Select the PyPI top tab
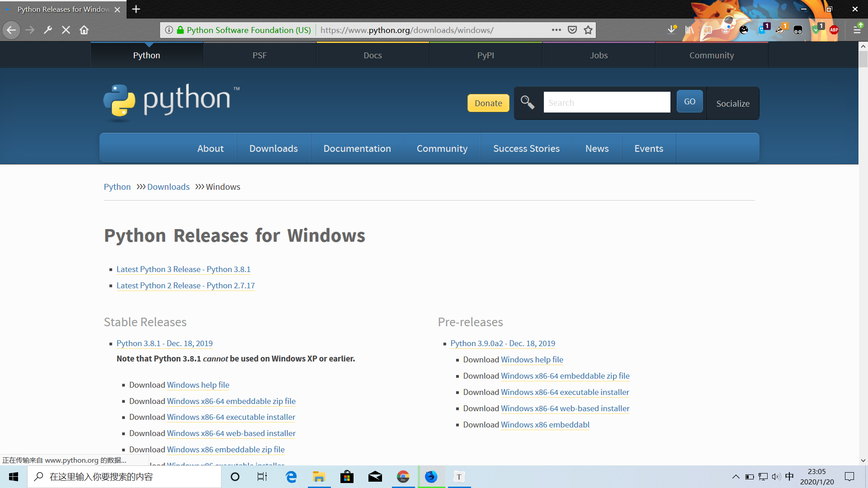Screen dimensions: 868x488 [x=486, y=55]
